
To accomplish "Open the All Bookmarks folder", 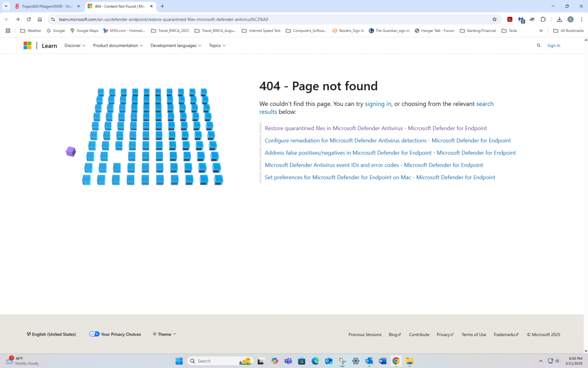I will point(568,30).
